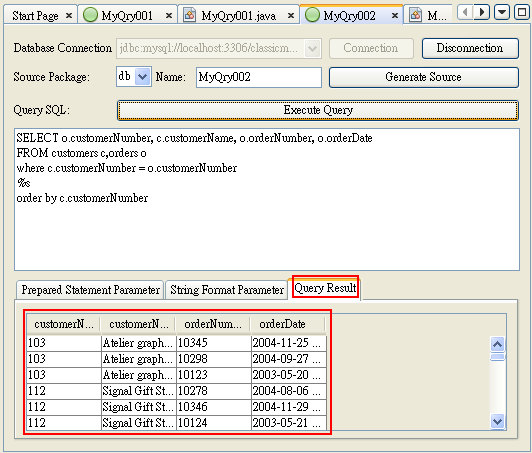Viewport: 532px width, 453px height.
Task: Click the Name input field MyQry002
Action: [x=259, y=77]
